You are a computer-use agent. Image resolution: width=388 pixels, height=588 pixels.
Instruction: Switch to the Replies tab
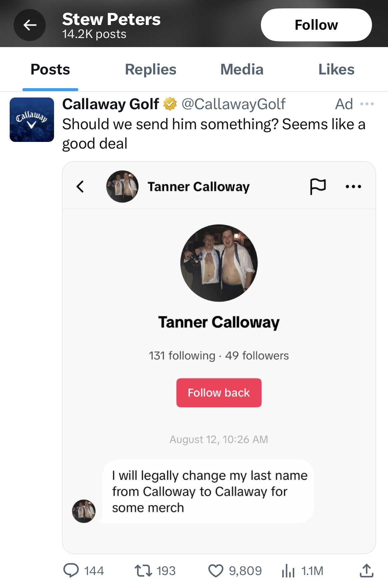click(x=150, y=69)
